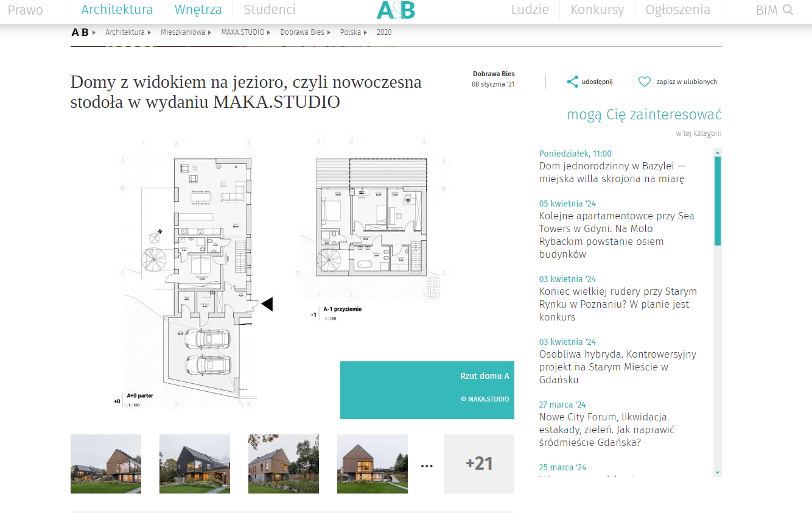
Task: Open article Koniec wielkiej rudery in Poznań
Action: coord(618,304)
